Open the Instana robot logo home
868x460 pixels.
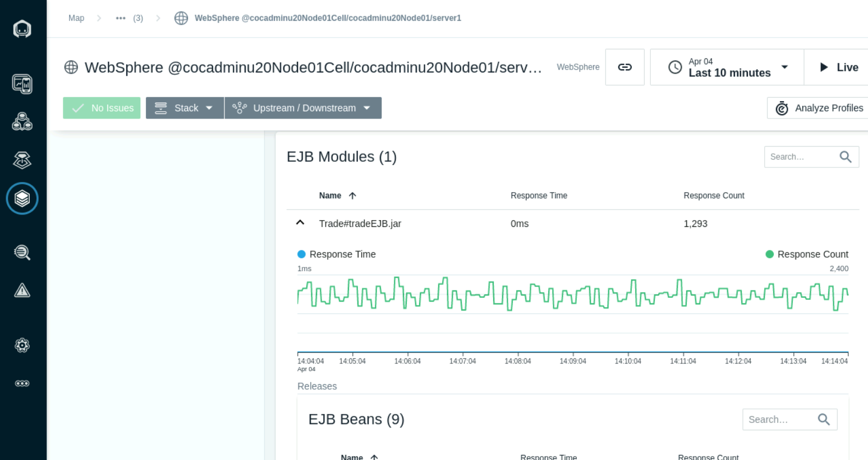tap(22, 29)
